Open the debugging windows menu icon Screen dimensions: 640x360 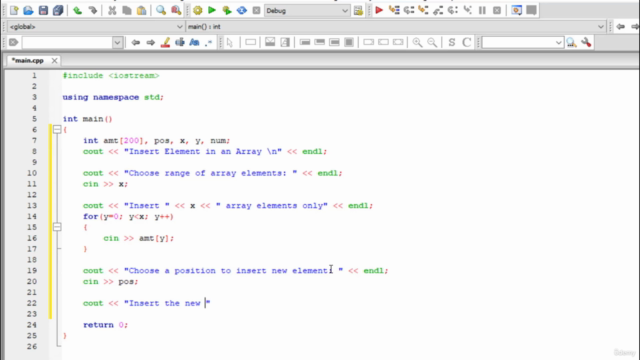(x=516, y=10)
